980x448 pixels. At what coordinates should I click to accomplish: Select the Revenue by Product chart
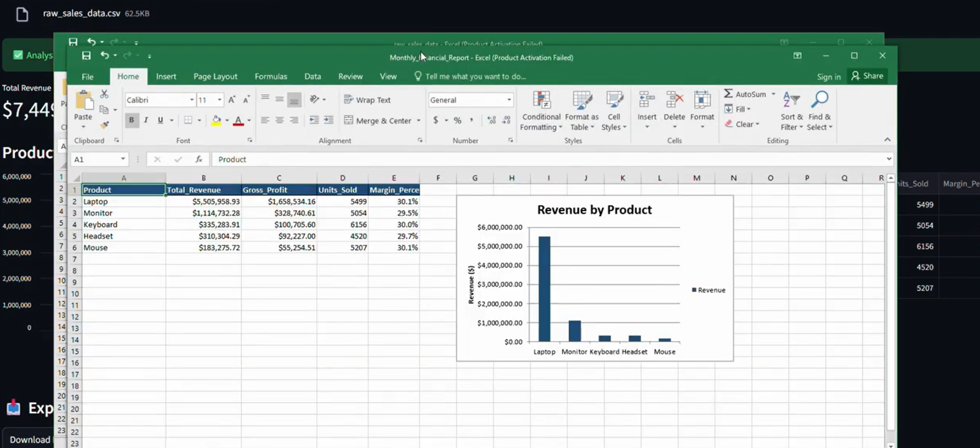[595, 278]
